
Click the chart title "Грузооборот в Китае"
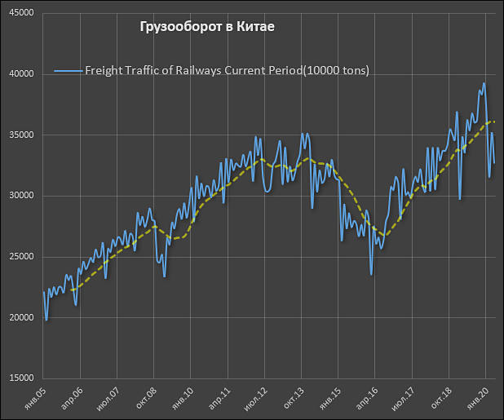coord(207,28)
